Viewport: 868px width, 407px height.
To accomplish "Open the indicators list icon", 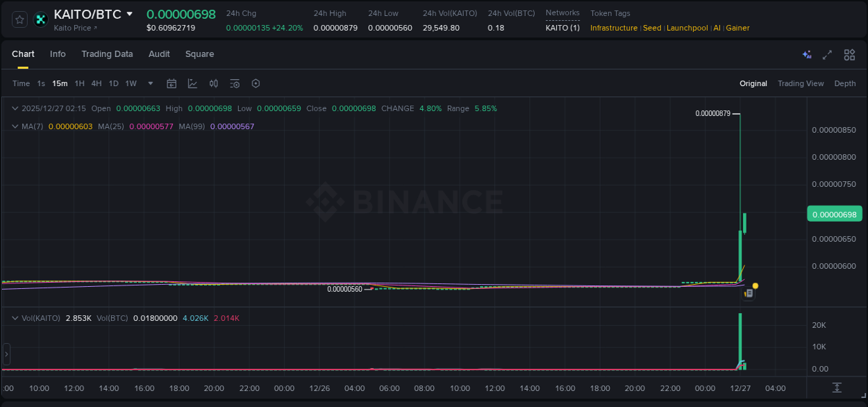I will point(235,83).
